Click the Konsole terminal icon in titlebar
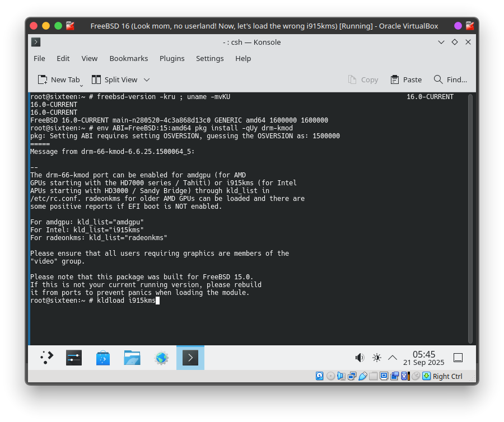 (36, 42)
